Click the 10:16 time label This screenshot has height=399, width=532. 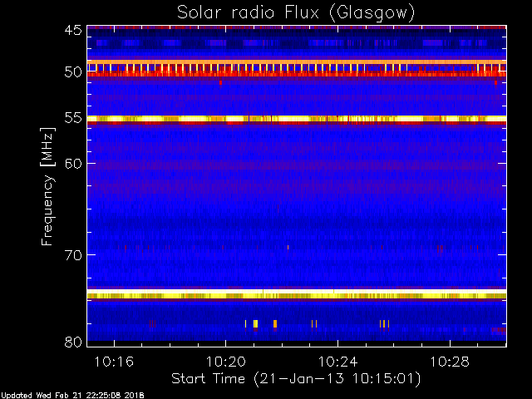(x=114, y=362)
